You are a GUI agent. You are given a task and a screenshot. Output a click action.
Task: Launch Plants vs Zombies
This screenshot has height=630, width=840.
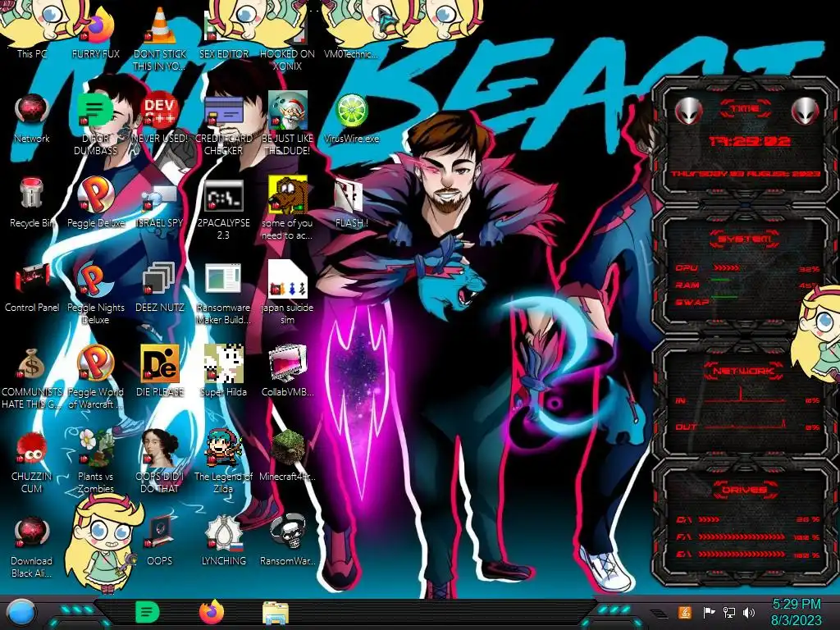[x=96, y=462]
